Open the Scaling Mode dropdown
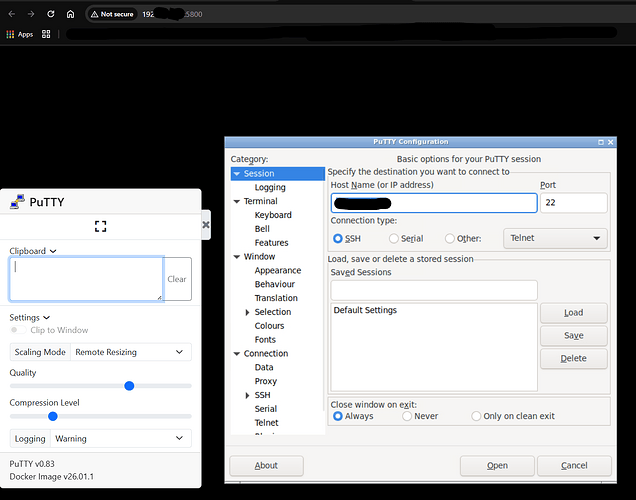Image resolution: width=636 pixels, height=500 pixels. (132, 352)
